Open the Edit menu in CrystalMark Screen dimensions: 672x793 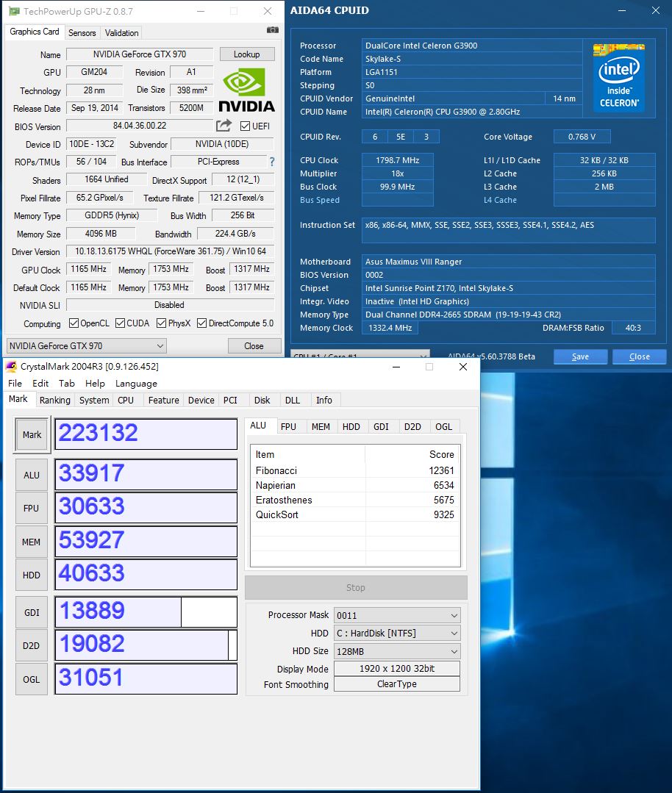coord(40,384)
